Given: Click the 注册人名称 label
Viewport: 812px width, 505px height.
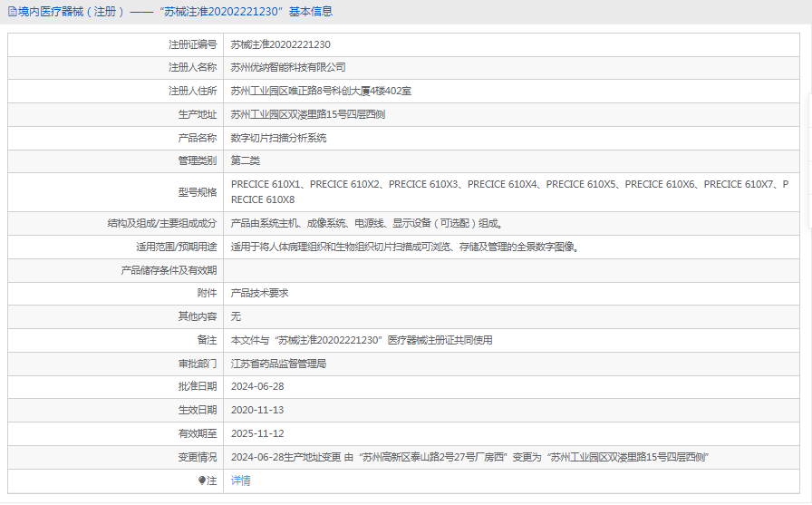Looking at the screenshot, I should (x=193, y=67).
